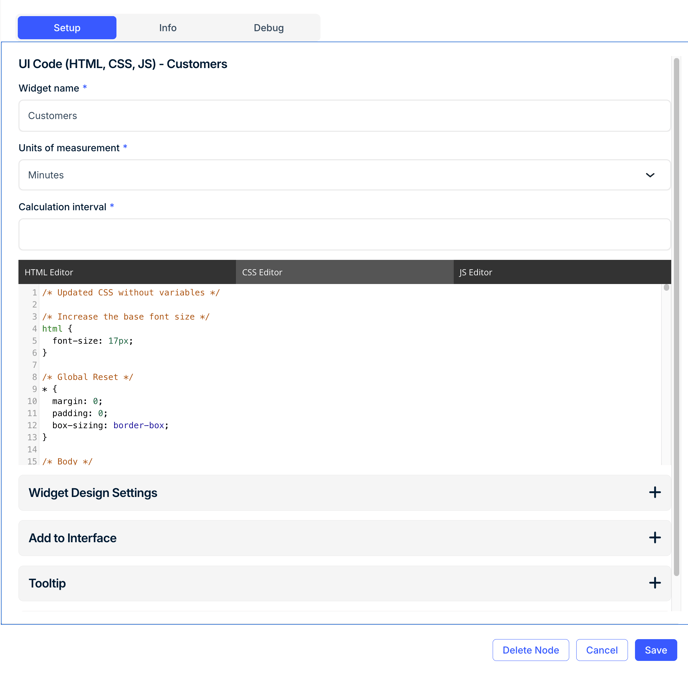Click plus icon for Add to Interface

click(655, 538)
